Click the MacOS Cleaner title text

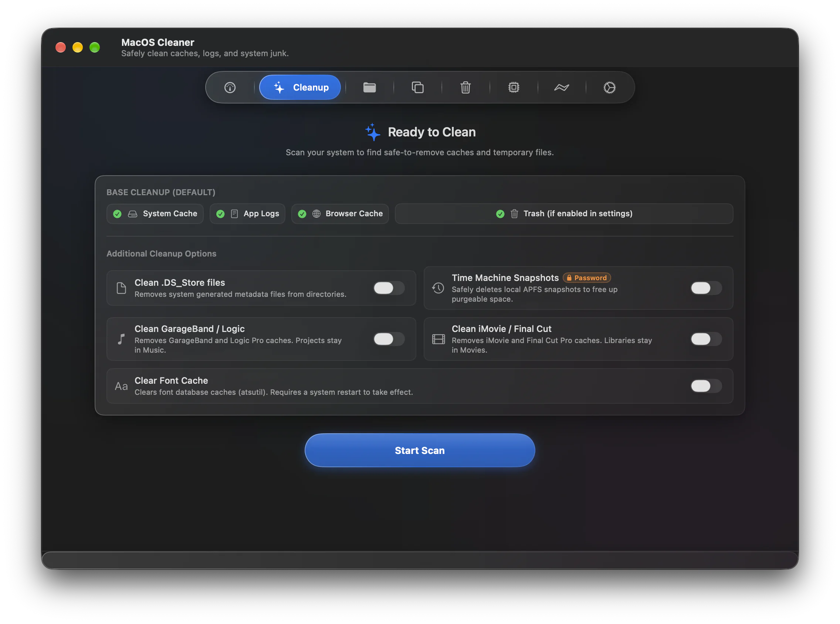pyautogui.click(x=157, y=42)
